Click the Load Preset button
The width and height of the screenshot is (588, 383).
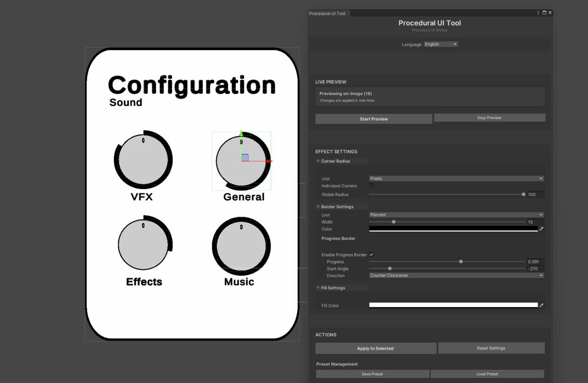coord(488,374)
